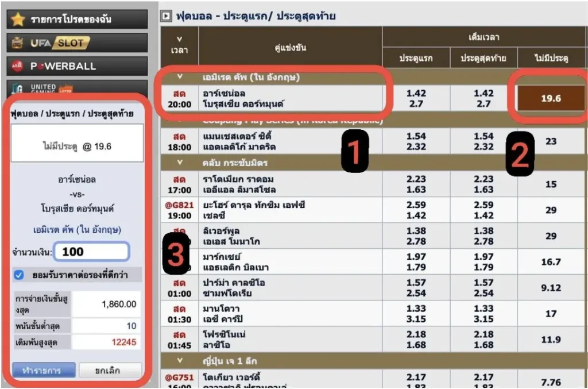Click the จำนวนเงิน amount field showing 100
The image size is (588, 389).
(x=91, y=252)
